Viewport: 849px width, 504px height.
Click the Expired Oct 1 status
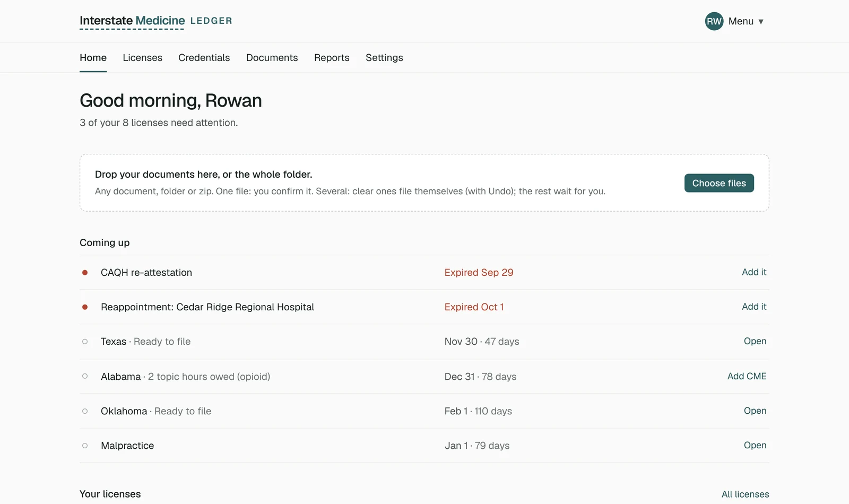tap(474, 307)
